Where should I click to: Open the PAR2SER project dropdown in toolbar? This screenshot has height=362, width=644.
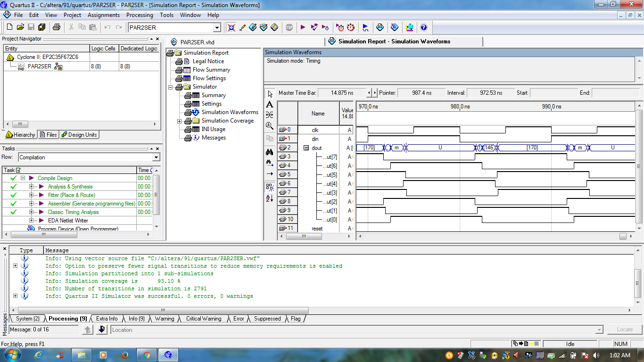[x=217, y=28]
